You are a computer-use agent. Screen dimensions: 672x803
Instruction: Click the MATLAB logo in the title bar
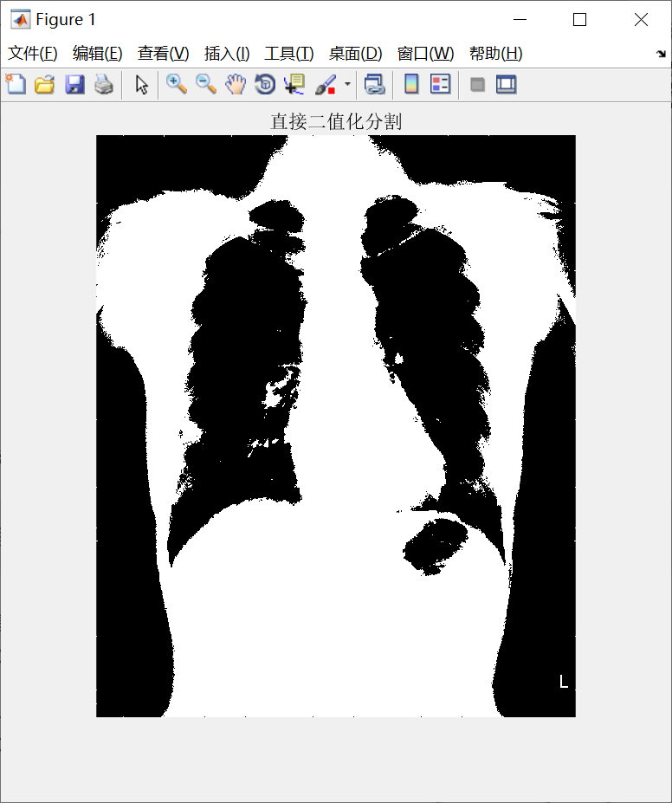pos(21,19)
